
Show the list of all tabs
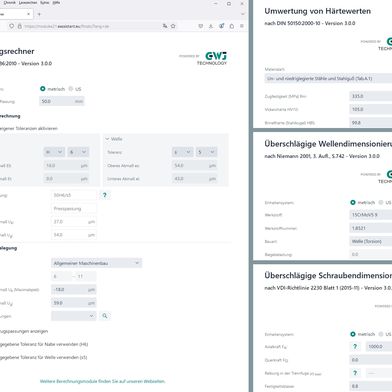242,14
